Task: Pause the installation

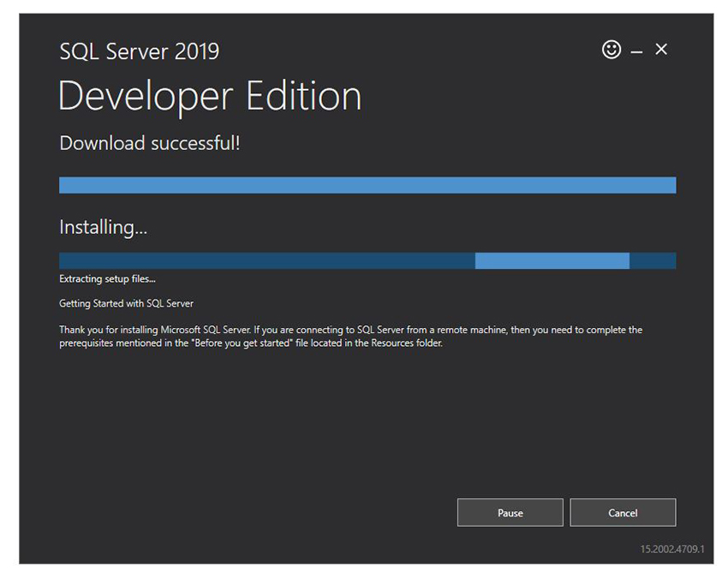Action: coord(510,513)
